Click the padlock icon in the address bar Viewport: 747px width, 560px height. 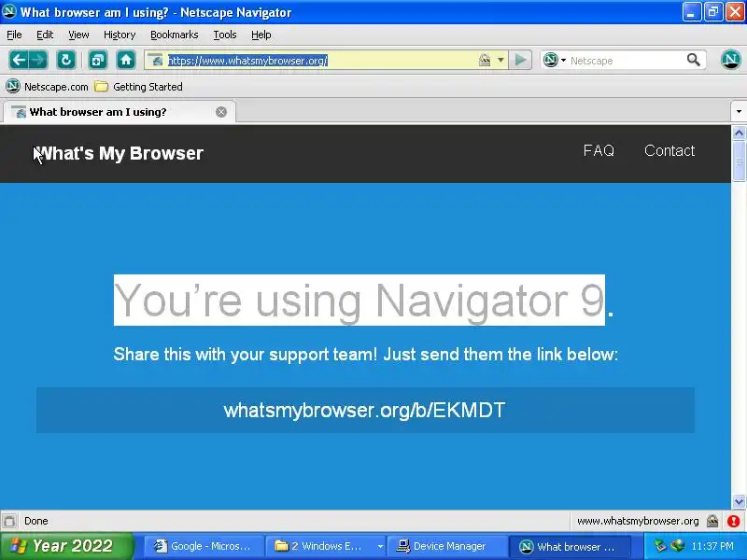point(484,60)
